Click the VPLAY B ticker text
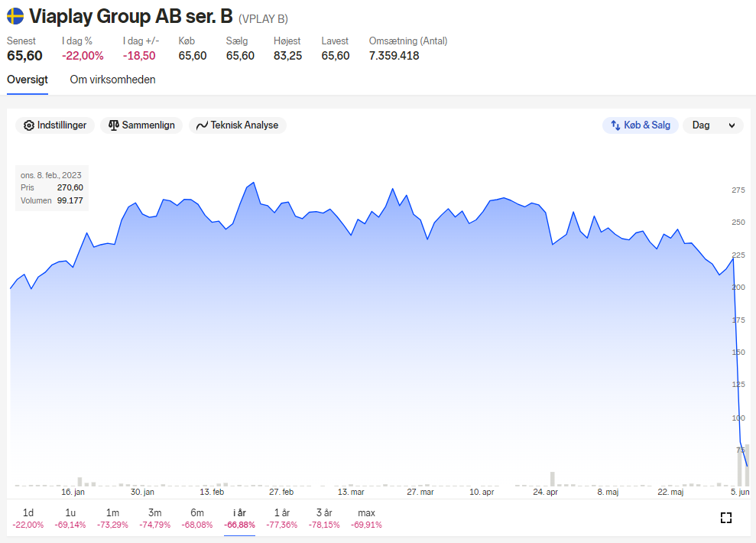 263,19
